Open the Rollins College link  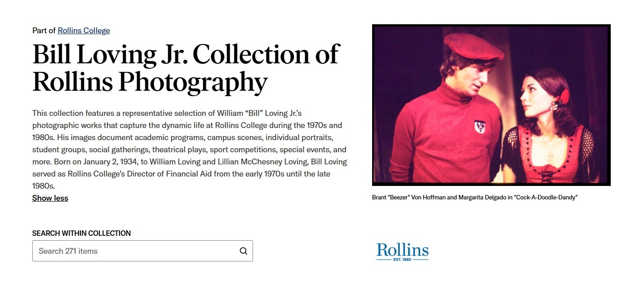[84, 31]
